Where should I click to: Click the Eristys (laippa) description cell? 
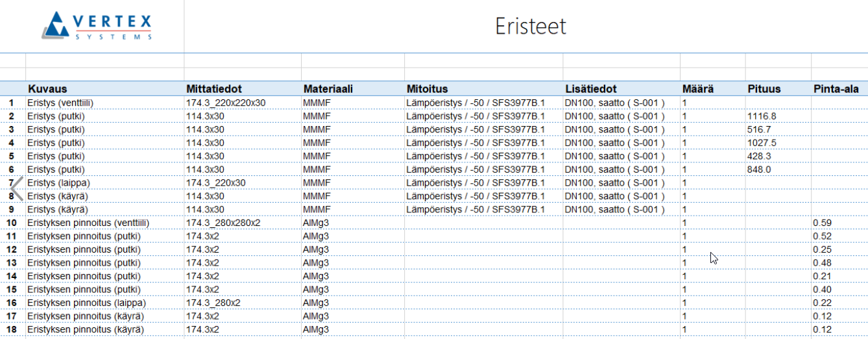click(x=60, y=183)
